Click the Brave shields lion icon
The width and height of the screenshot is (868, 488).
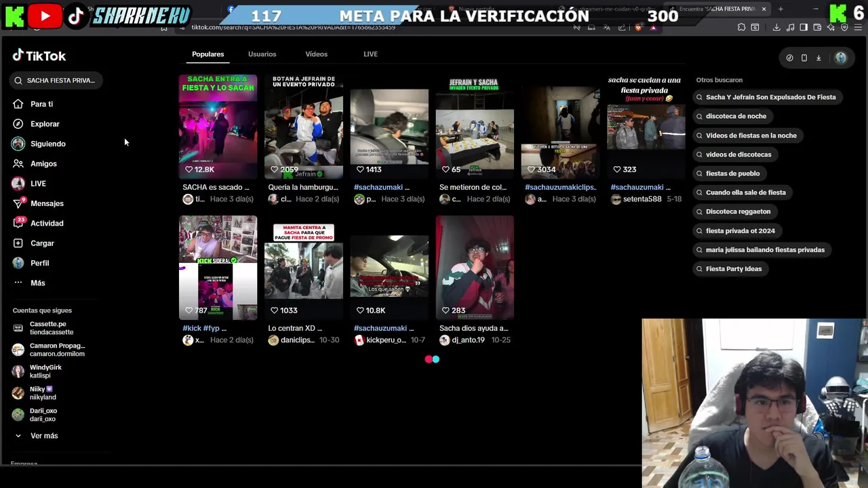coord(638,27)
